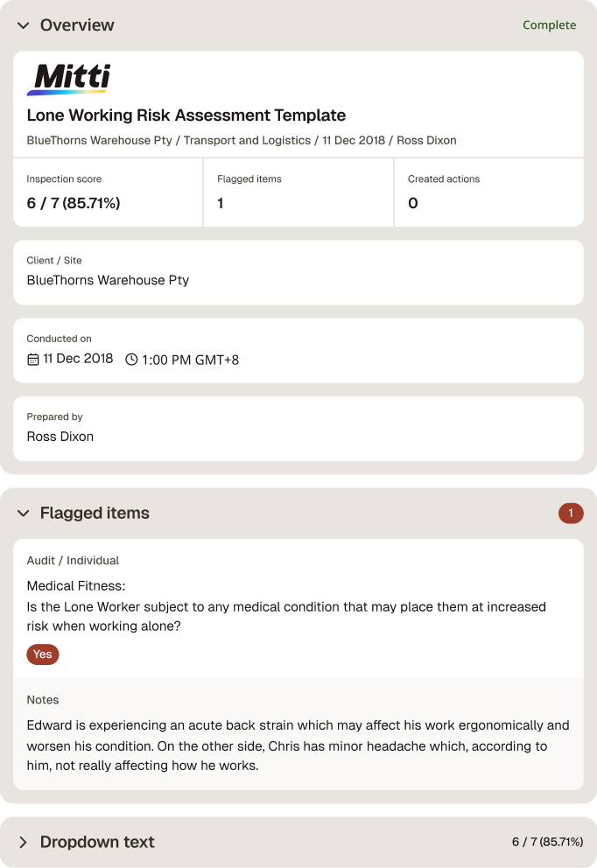The width and height of the screenshot is (597, 868).
Task: Click the Notes text about Edward
Action: click(x=298, y=745)
